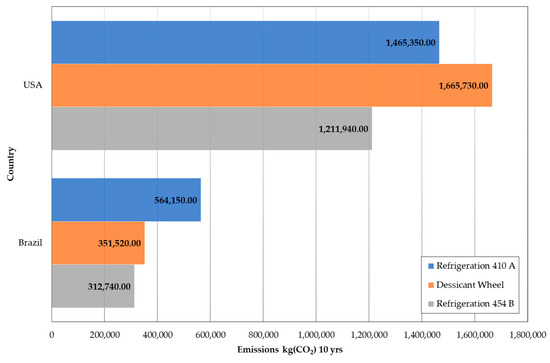Screen dimensions: 550x363
Task: Click axis tick label 200,000
Action: (x=105, y=335)
